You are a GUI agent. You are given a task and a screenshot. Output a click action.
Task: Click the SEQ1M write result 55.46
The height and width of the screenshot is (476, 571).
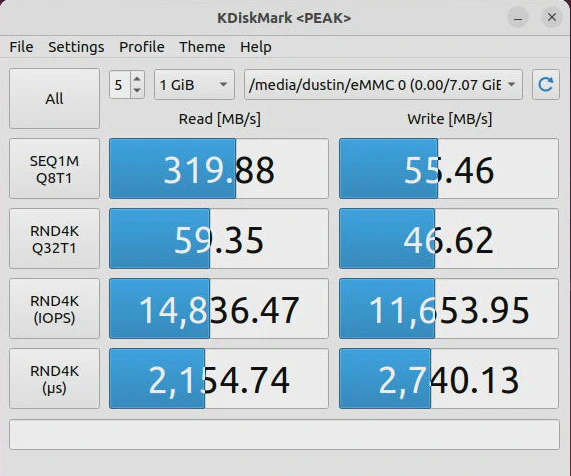point(449,169)
